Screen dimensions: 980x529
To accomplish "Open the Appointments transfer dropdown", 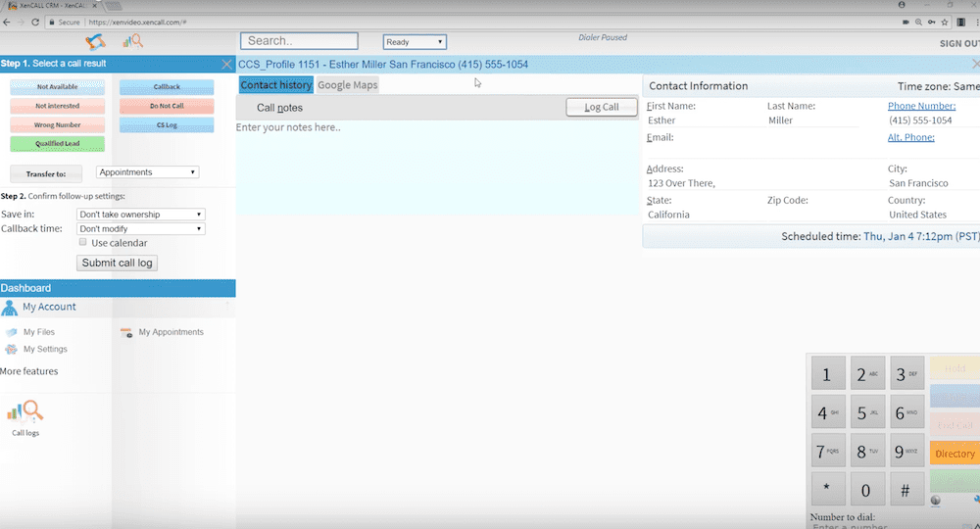I will point(148,172).
